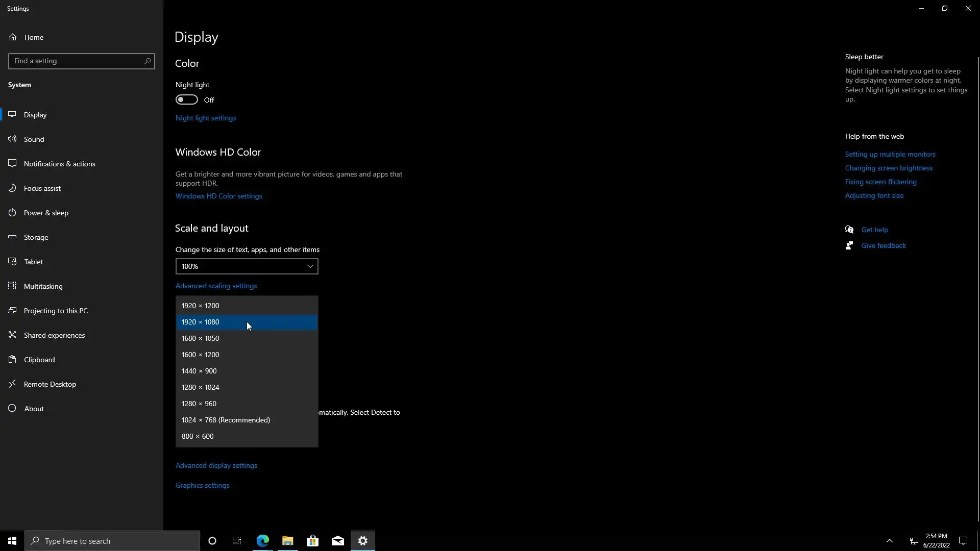The height and width of the screenshot is (551, 980).
Task: Expand the 100% scale dropdown
Action: click(x=247, y=266)
